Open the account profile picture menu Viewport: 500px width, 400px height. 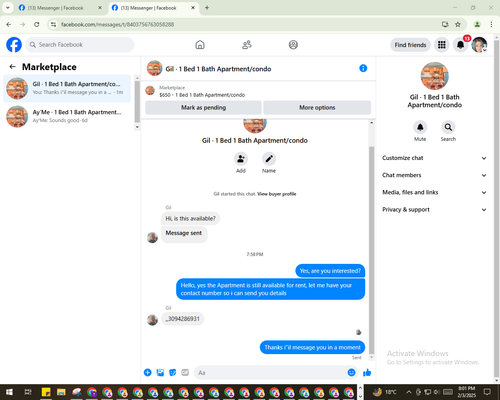pos(479,45)
